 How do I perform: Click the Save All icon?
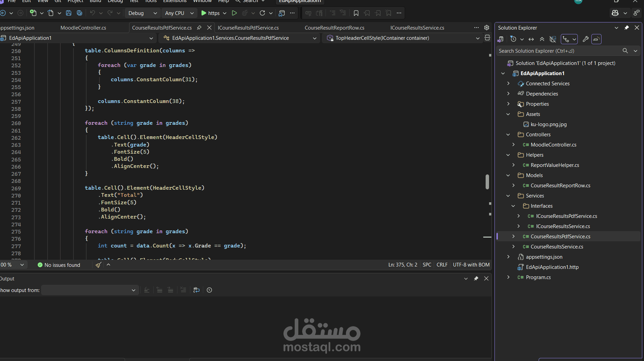pyautogui.click(x=80, y=13)
